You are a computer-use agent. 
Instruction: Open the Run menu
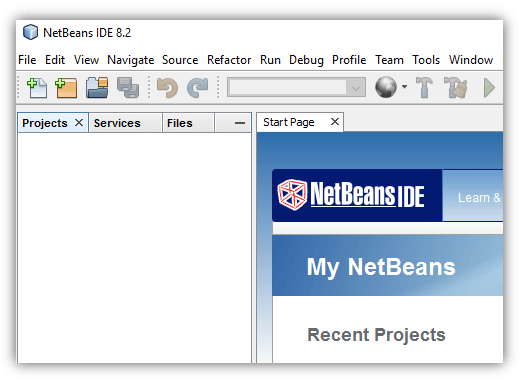coord(270,60)
